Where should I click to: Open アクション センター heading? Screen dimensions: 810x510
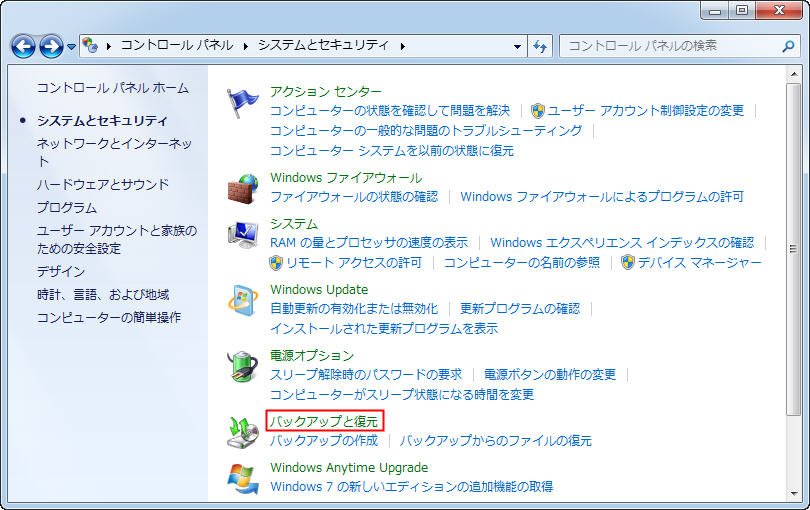pos(326,91)
